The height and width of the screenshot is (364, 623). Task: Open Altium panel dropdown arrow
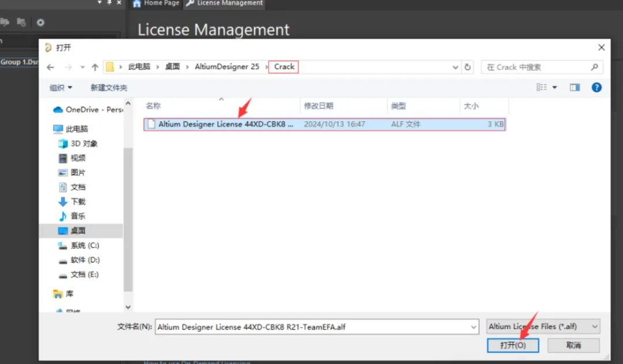99,2
